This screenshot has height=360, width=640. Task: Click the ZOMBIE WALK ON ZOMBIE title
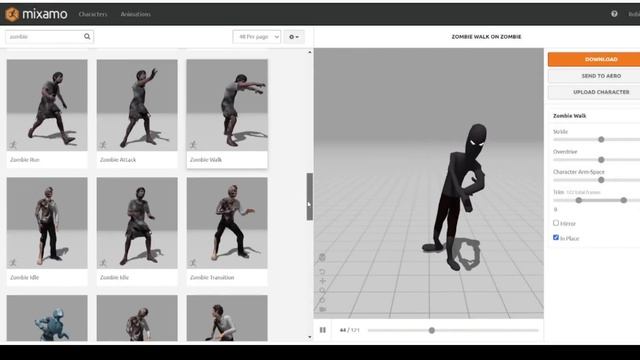click(486, 37)
